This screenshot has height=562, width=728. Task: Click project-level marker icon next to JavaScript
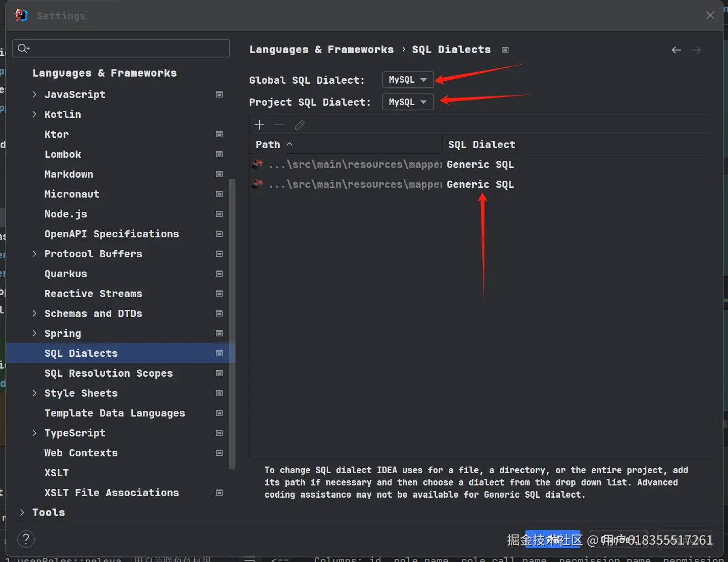[220, 94]
